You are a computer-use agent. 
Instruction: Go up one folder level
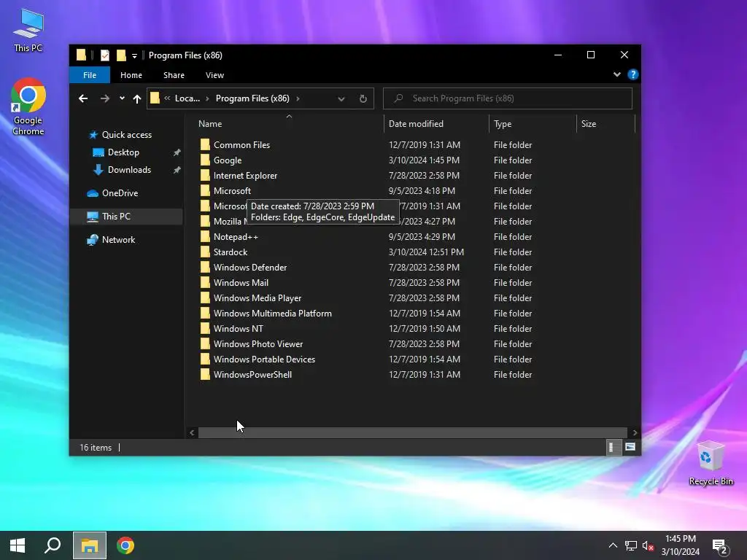(137, 98)
